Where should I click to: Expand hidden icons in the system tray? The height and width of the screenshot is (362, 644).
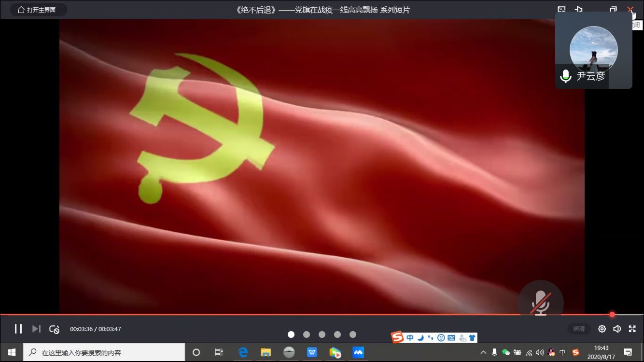point(483,353)
